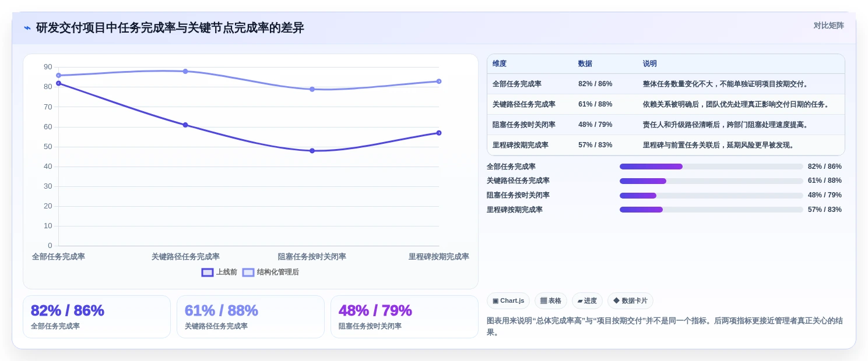
Task: Select the 数据卡片 tag chip
Action: [x=630, y=300]
